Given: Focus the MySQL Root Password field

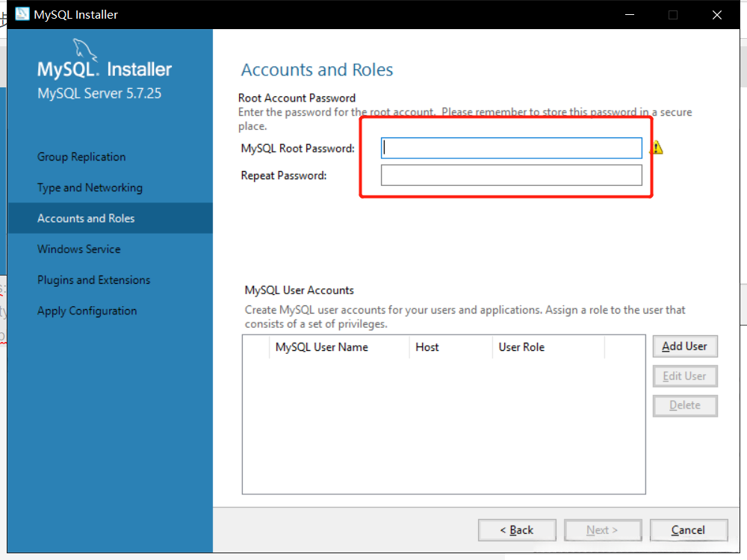Looking at the screenshot, I should click(x=511, y=148).
